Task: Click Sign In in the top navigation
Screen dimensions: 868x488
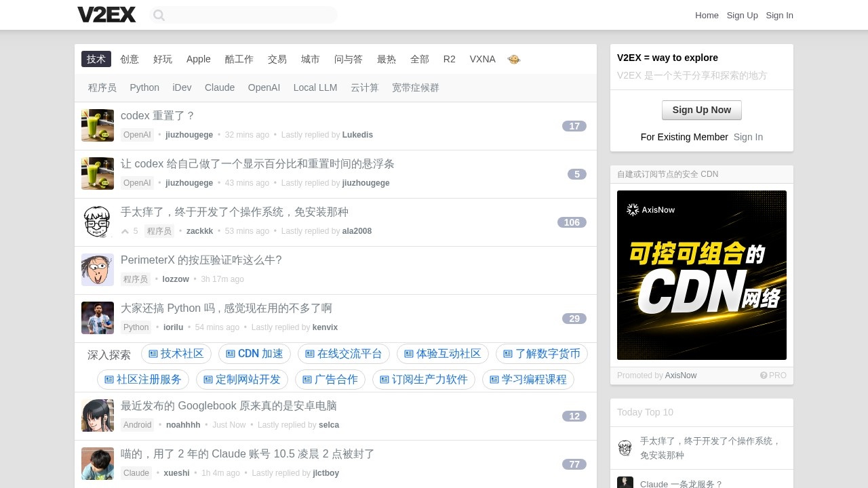Action: (x=779, y=15)
